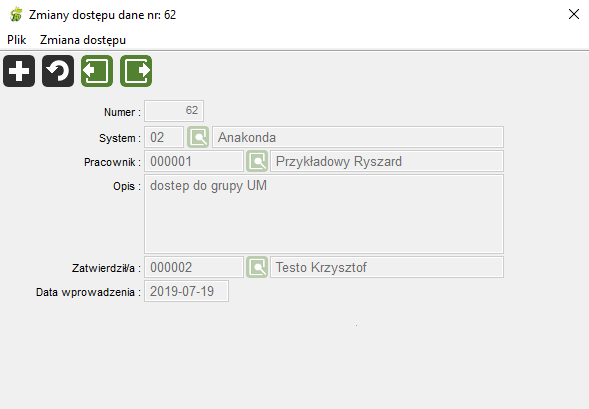Click Pracownik code field 000001
The height and width of the screenshot is (409, 589).
coord(194,161)
